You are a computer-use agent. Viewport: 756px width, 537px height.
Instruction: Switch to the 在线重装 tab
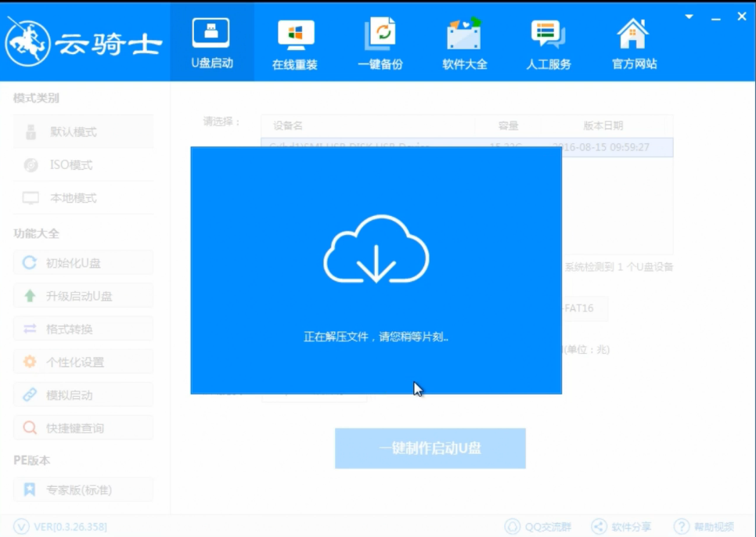click(295, 45)
